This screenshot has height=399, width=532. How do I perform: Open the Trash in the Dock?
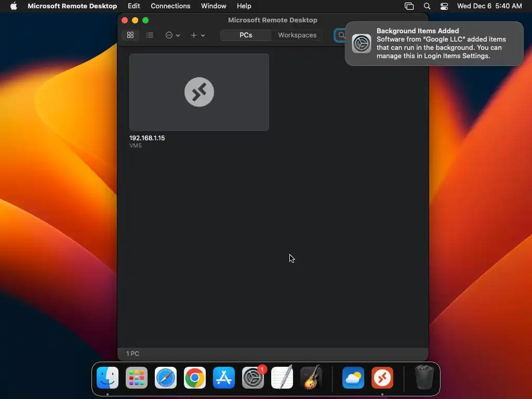(424, 377)
